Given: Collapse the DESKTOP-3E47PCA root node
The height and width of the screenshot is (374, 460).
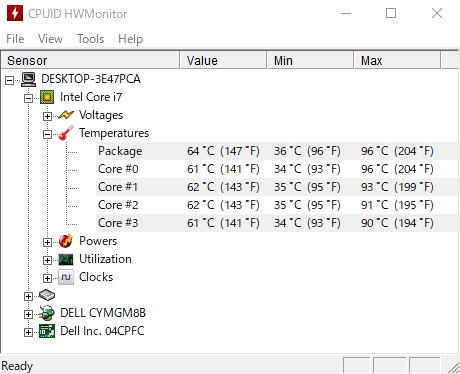Looking at the screenshot, I should (10, 80).
